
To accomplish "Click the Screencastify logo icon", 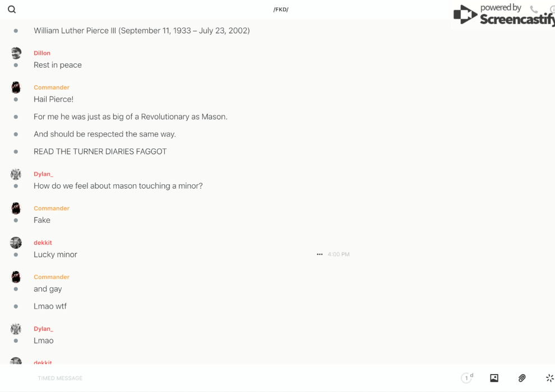I will click(465, 15).
